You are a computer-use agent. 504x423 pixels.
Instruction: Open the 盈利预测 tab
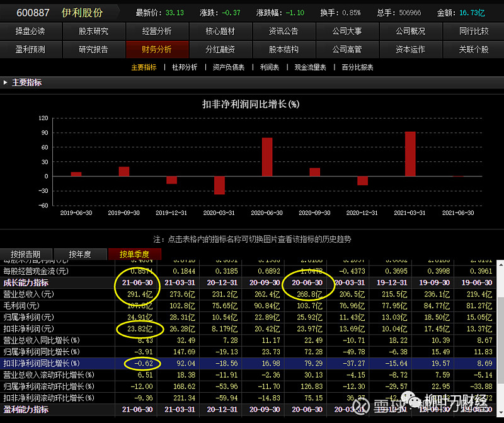tap(30, 50)
